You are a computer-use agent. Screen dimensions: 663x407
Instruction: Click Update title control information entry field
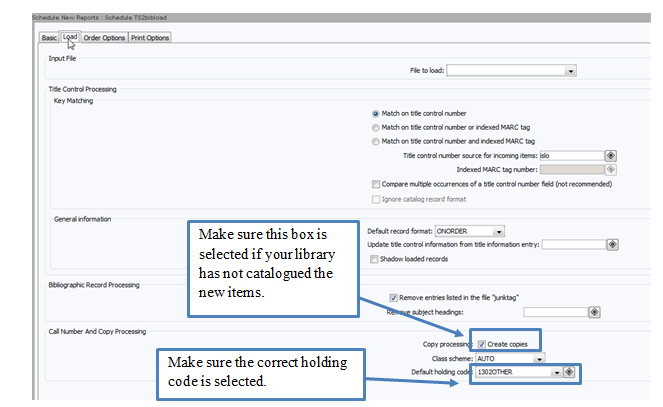(574, 244)
